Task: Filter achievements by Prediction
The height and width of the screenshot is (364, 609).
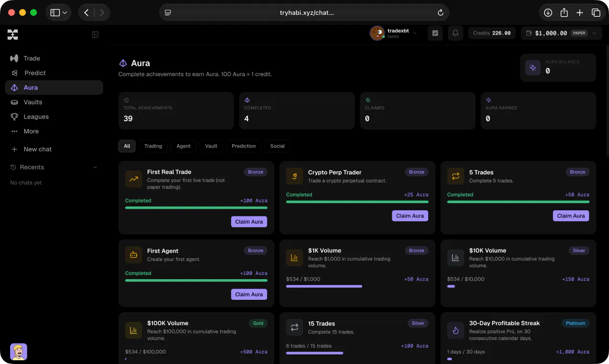Action: 244,146
